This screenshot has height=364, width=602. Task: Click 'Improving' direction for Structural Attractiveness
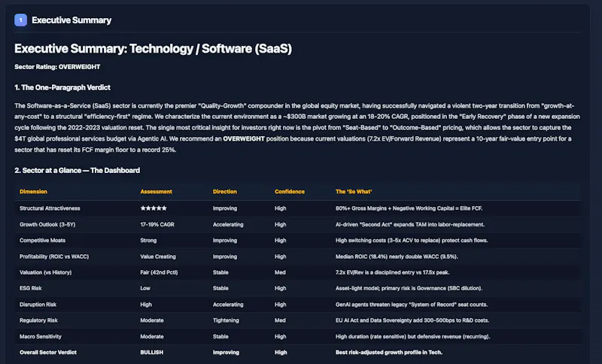225,208
